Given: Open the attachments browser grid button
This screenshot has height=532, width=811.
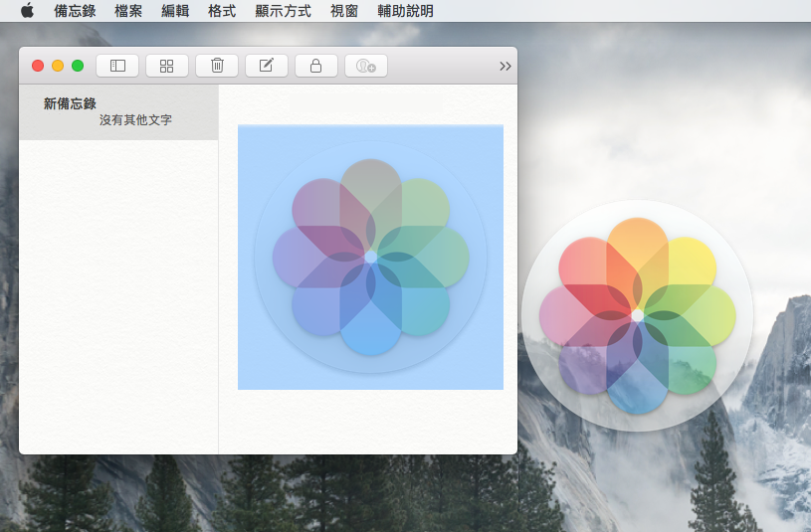Looking at the screenshot, I should 166,66.
